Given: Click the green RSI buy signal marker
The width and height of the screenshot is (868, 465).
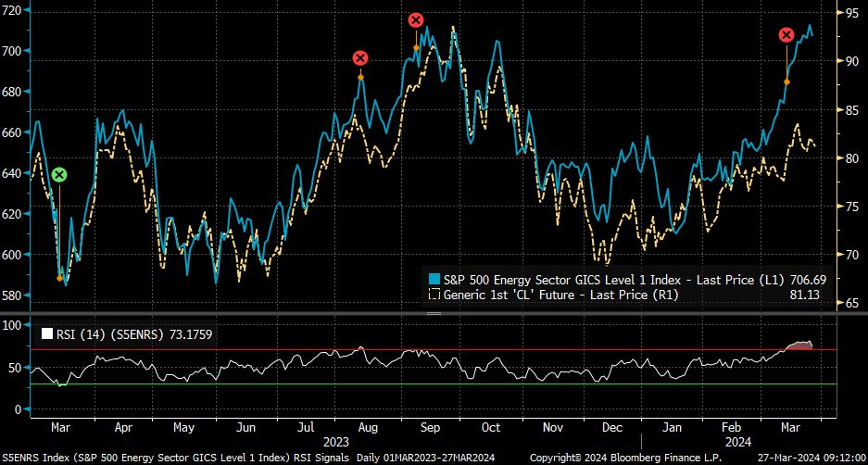Looking at the screenshot, I should pos(59,175).
